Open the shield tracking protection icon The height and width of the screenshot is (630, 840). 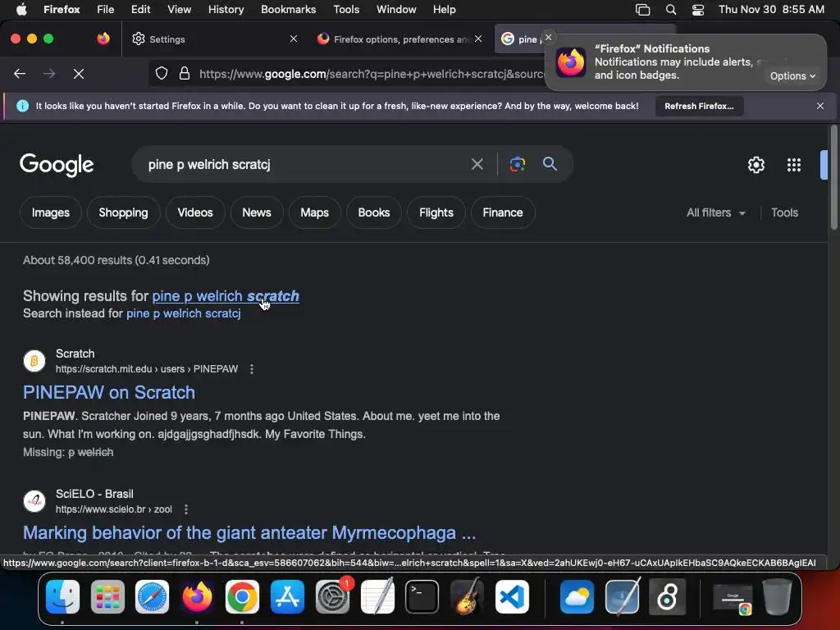coord(162,74)
